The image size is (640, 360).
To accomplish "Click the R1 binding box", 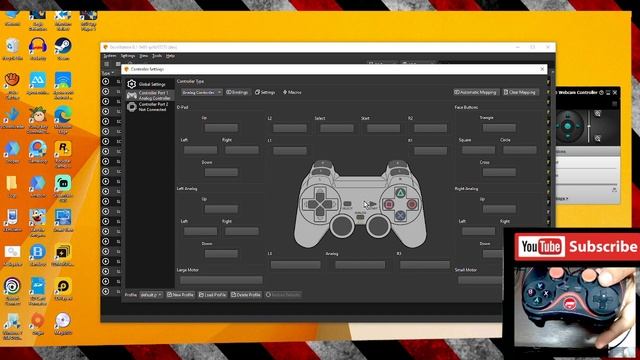I will pyautogui.click(x=430, y=151).
